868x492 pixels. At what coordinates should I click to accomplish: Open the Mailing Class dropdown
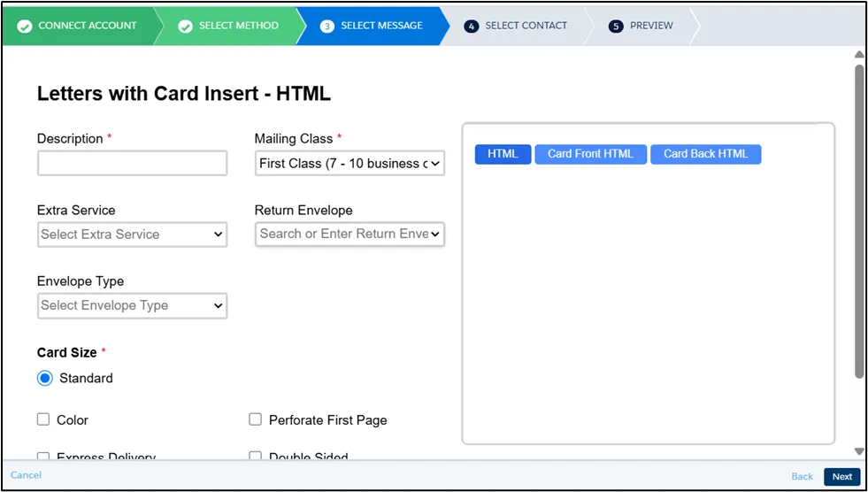pyautogui.click(x=350, y=164)
